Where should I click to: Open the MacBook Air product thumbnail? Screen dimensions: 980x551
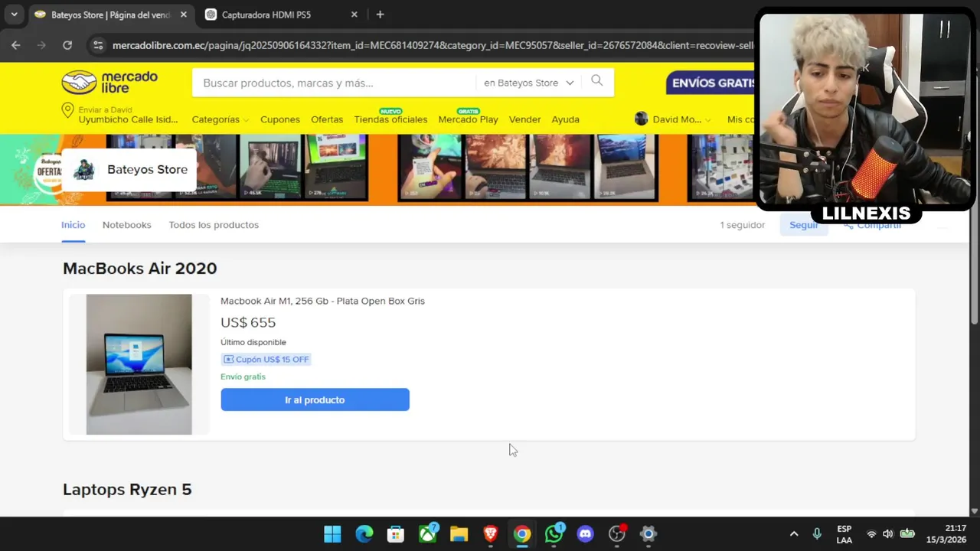pos(139,364)
